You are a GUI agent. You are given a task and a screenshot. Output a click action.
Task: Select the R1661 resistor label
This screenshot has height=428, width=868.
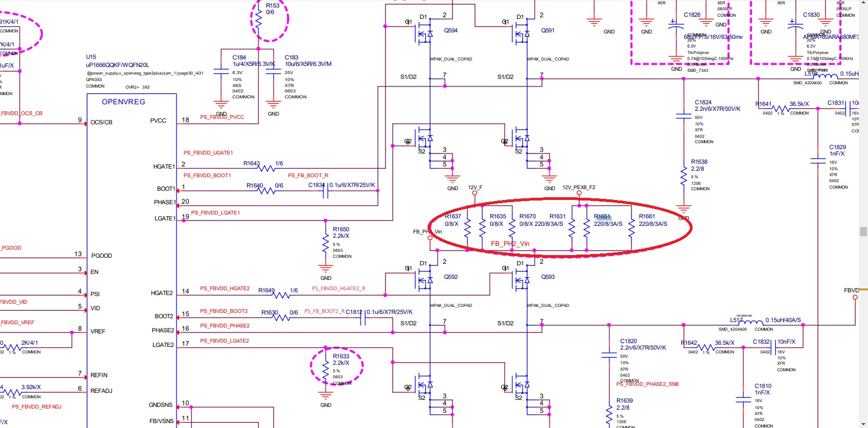[x=647, y=216]
